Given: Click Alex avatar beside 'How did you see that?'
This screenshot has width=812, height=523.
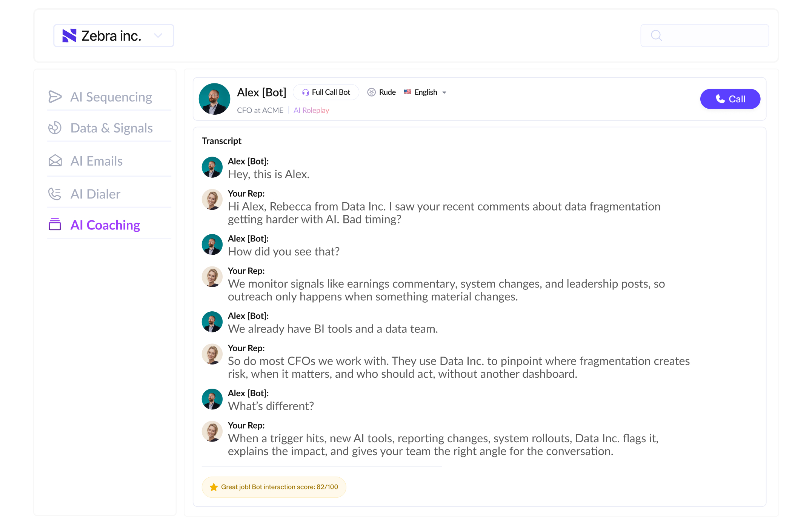Looking at the screenshot, I should coord(212,245).
